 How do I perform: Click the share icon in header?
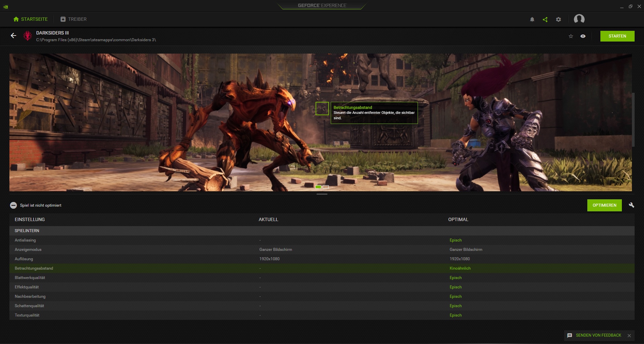pos(545,19)
